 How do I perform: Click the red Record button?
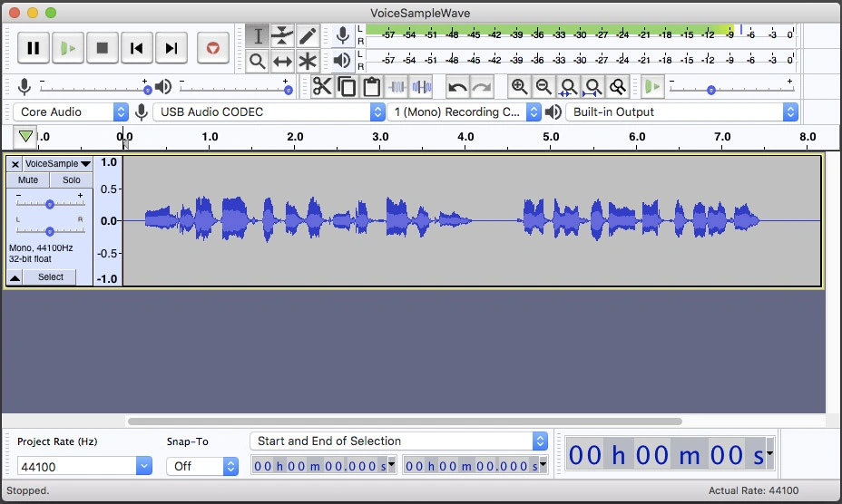pos(212,48)
